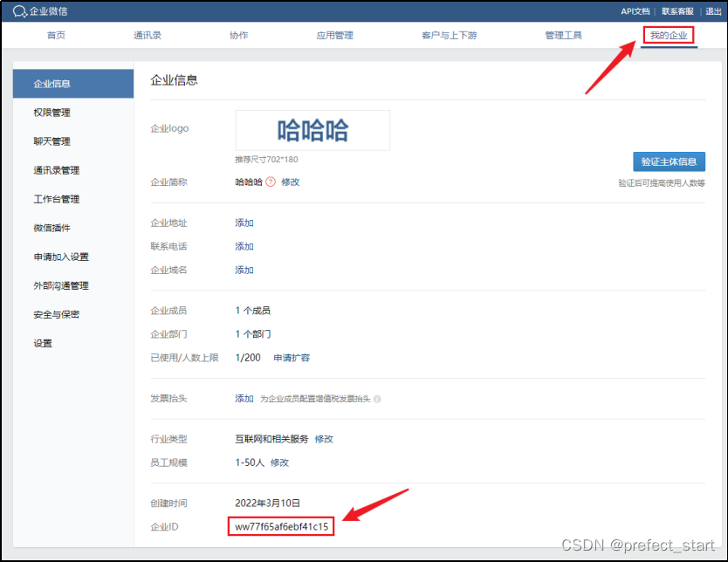The height and width of the screenshot is (562, 728).
Task: Click the 1 个成员 value
Action: pyautogui.click(x=252, y=311)
